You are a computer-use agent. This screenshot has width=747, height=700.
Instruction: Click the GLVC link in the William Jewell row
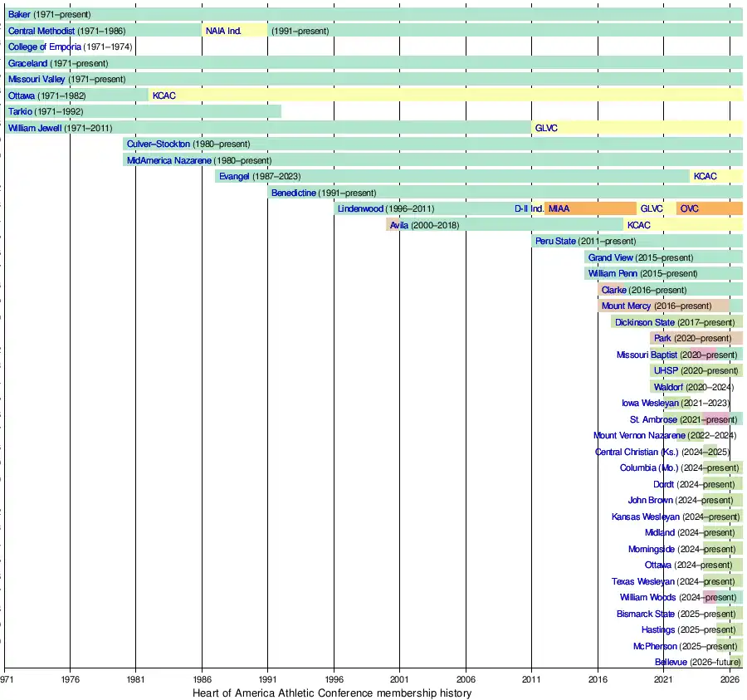click(x=546, y=128)
